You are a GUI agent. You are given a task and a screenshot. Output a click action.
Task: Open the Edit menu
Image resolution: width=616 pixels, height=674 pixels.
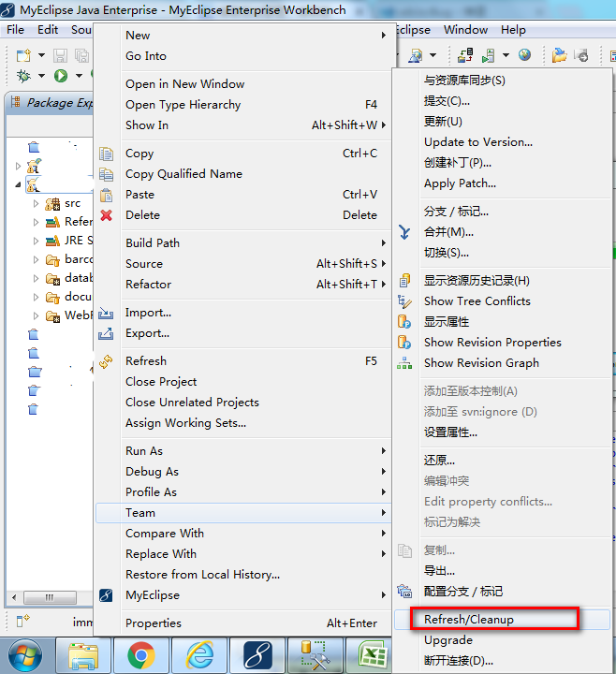click(48, 30)
